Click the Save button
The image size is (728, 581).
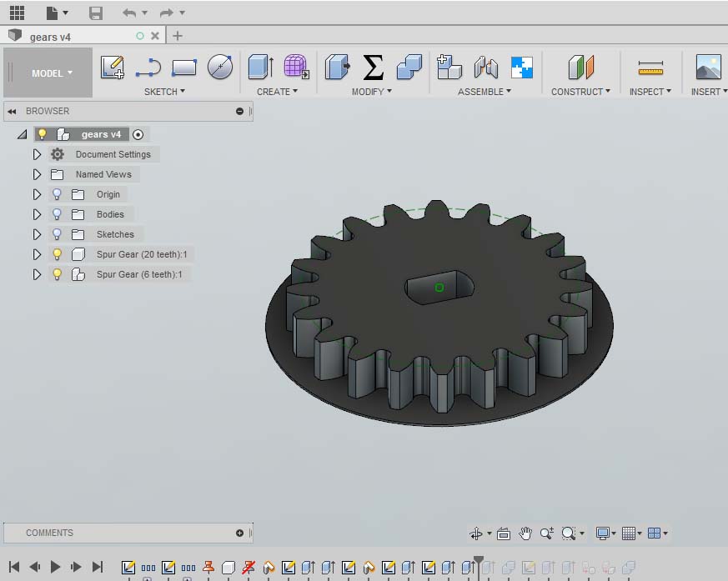(96, 13)
